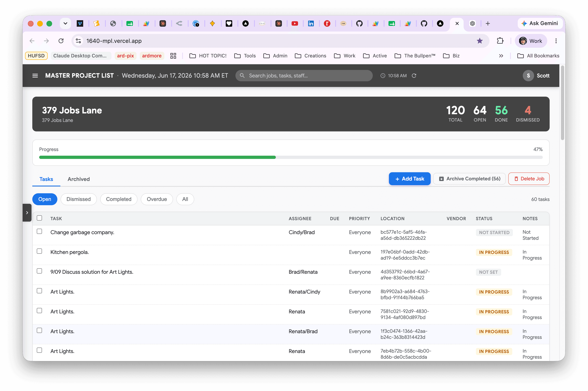Expand the collapsed left sidebar arrow

click(27, 212)
